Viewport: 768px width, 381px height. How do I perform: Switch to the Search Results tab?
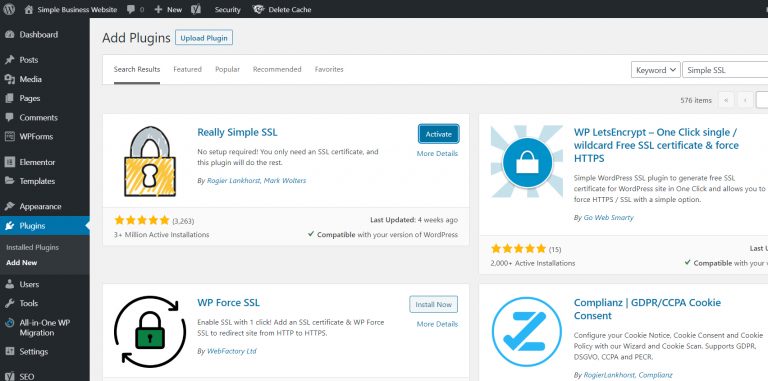[x=137, y=70]
